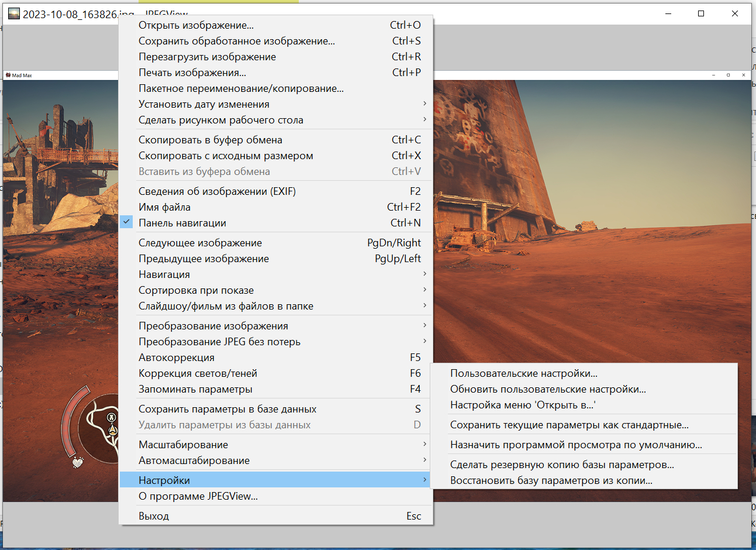The height and width of the screenshot is (550, 756).
Task: Toggle the Имя файла display option
Action: pyautogui.click(x=275, y=207)
